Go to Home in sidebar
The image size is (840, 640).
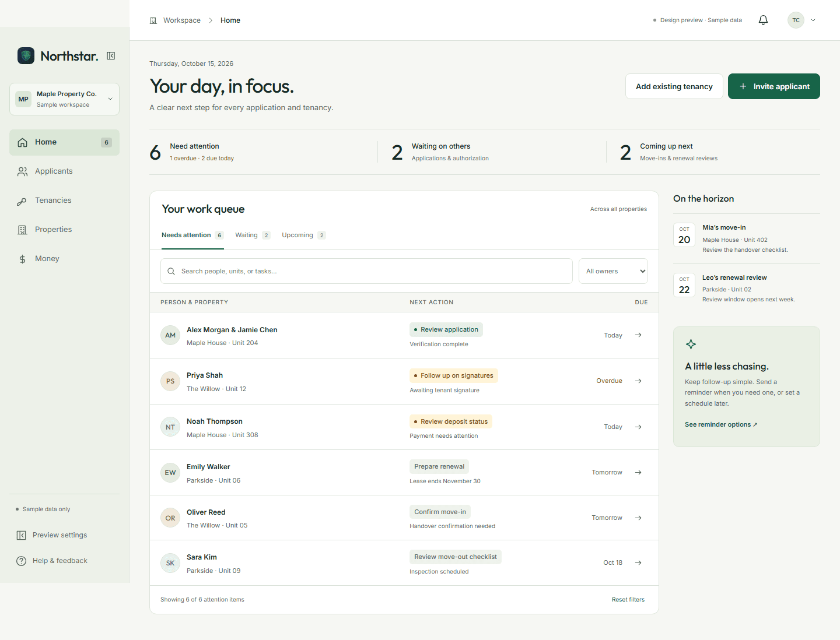(x=64, y=142)
